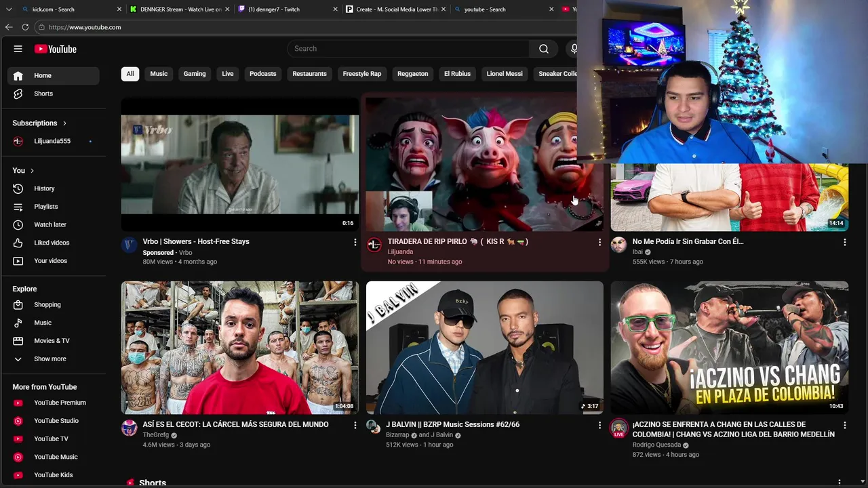Select the Lionel Messi filter chip
The image size is (868, 488).
click(505, 74)
